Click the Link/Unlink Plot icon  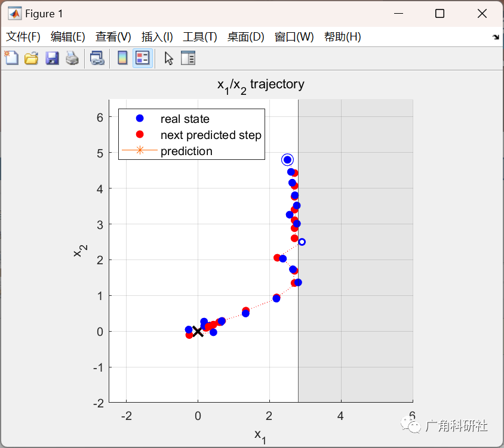[97, 58]
